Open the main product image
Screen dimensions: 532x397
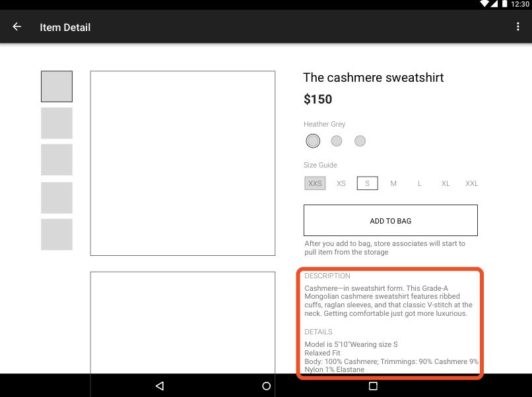183,163
